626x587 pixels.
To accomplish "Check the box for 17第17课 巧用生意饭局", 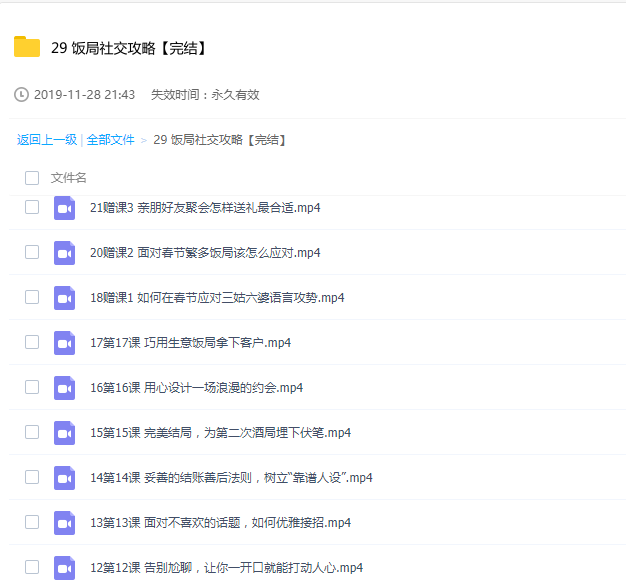I will click(x=32, y=342).
